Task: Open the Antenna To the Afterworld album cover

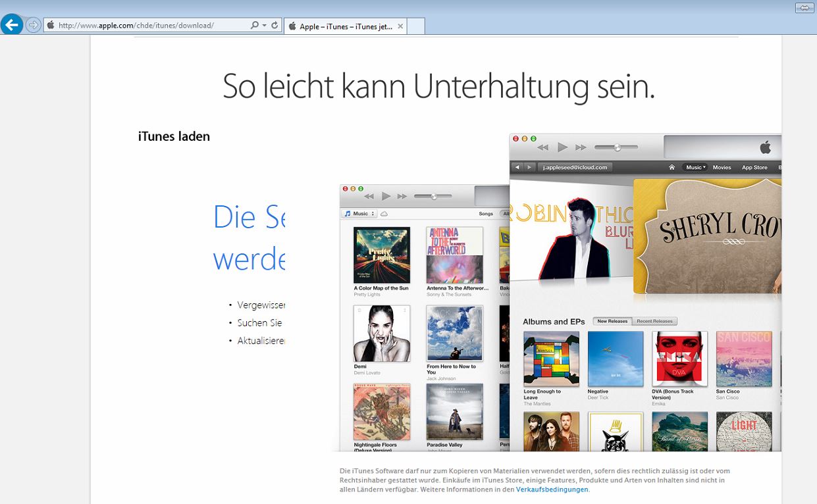Action: 454,255
